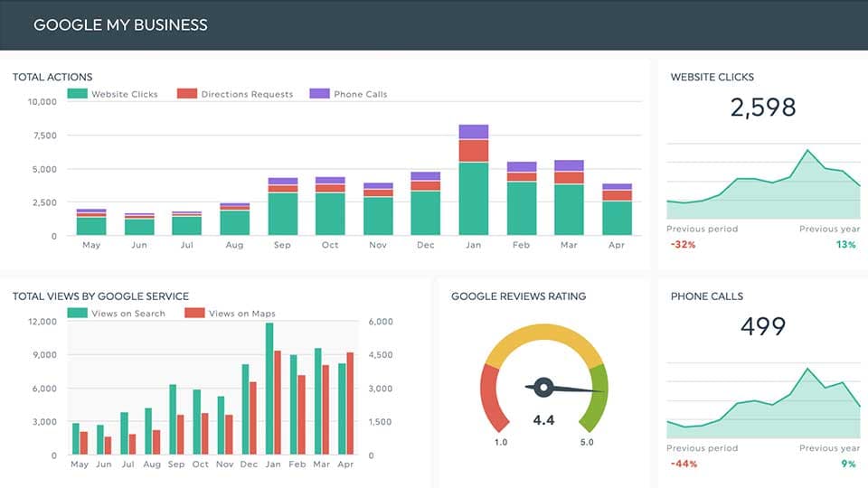The width and height of the screenshot is (868, 488).
Task: Select the Phone Calls widget title
Action: [707, 296]
